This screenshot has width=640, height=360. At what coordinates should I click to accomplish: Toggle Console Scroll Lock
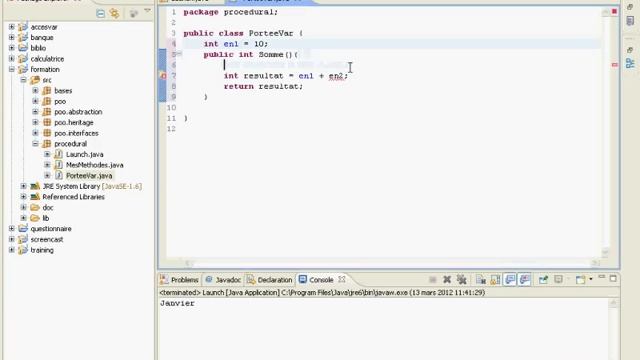(x=495, y=280)
